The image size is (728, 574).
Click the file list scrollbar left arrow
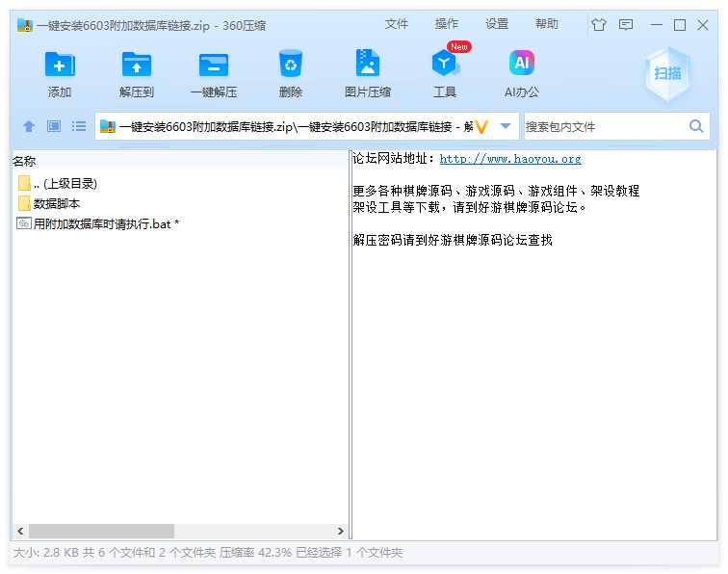point(20,531)
